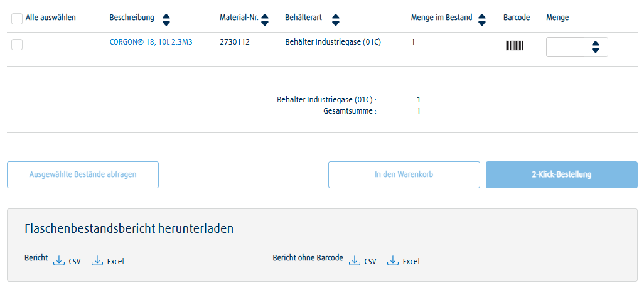Image resolution: width=644 pixels, height=288 pixels.
Task: Open the CORGON® 18, 10L 2.3M3 link
Action: 151,43
